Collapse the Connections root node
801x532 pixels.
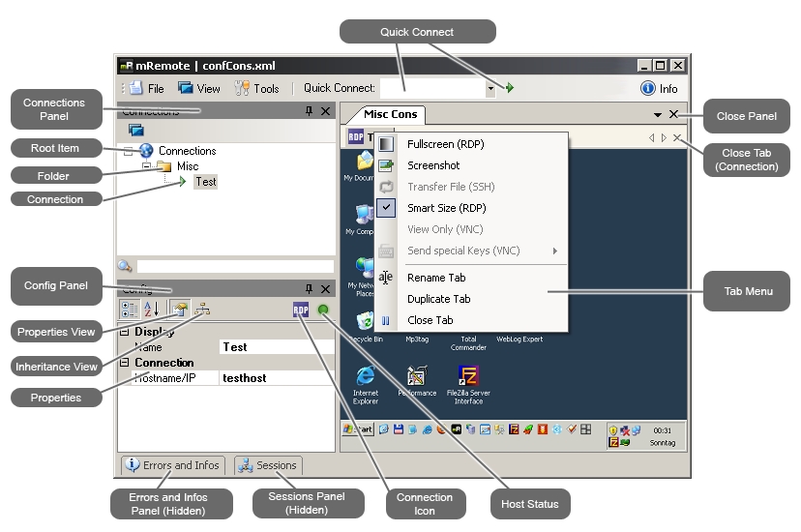pos(129,151)
